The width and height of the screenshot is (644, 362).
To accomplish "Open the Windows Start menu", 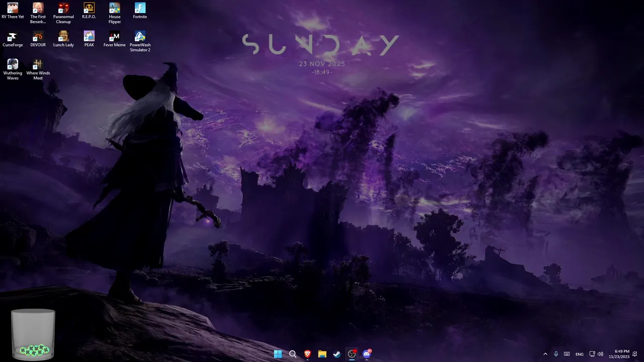I will pos(278,354).
